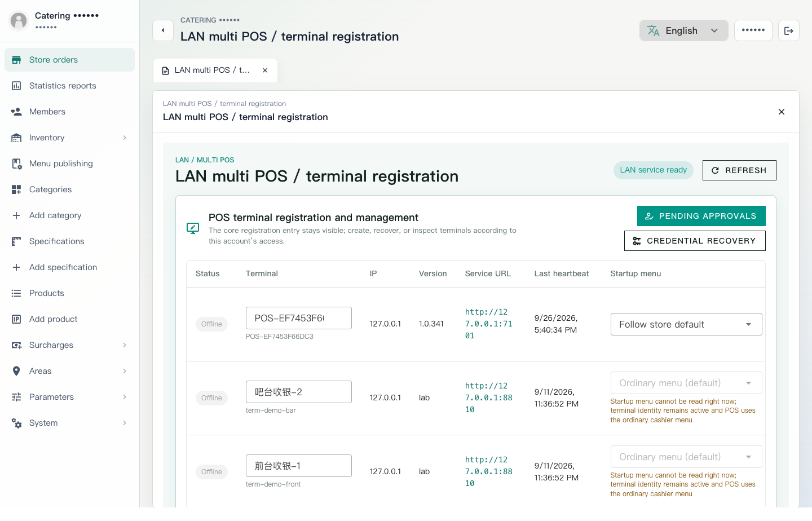
Task: Expand the Parameters submenu chevron
Action: [125, 397]
